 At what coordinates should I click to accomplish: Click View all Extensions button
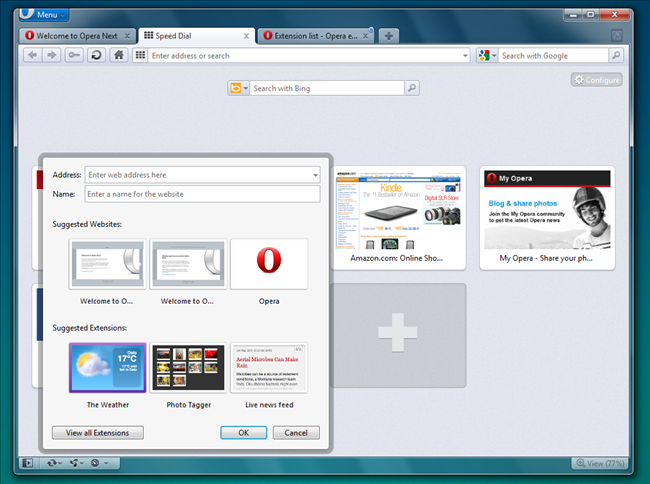[x=98, y=433]
